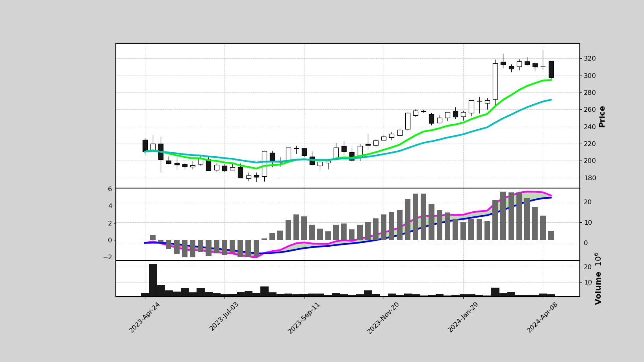Click the 0 tick on MACD histogram right axis
The width and height of the screenshot is (644, 362).
click(x=585, y=243)
